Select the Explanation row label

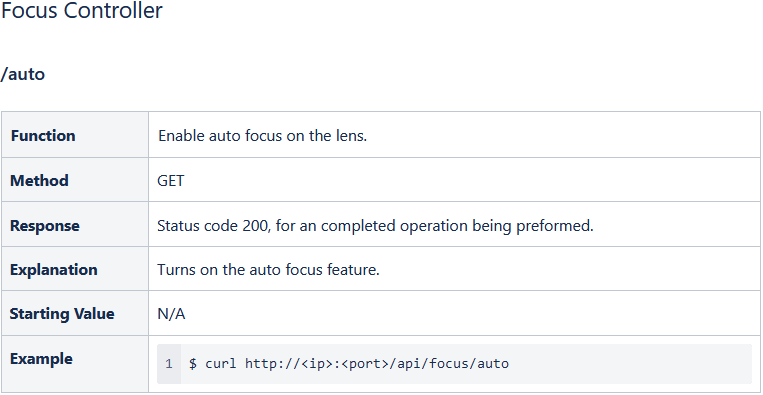pyautogui.click(x=54, y=270)
